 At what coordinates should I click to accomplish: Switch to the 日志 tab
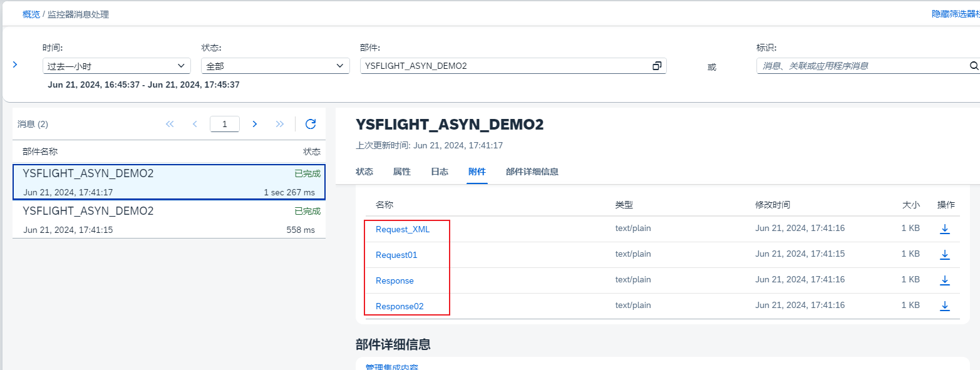point(439,171)
